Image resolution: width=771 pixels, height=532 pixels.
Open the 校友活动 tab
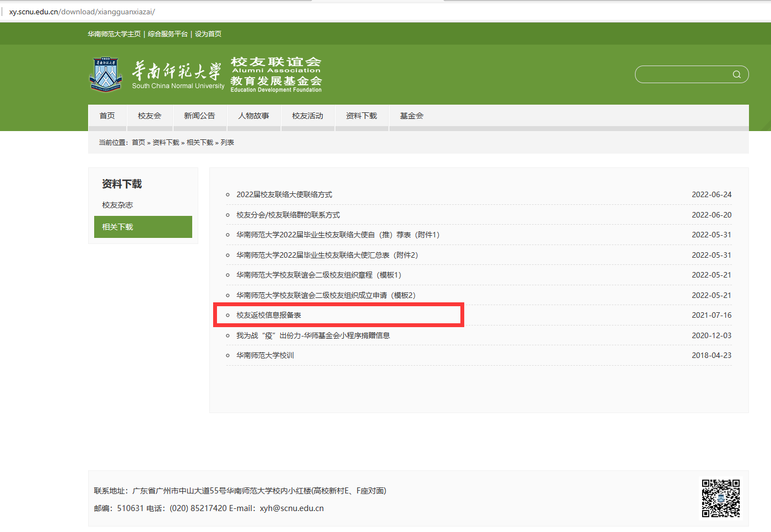pos(307,116)
